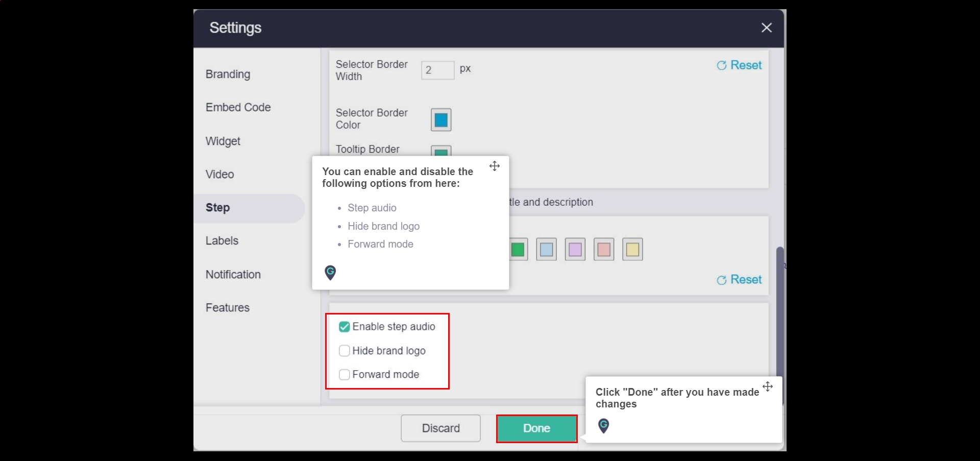
Task: Go to the Widget settings
Action: pyautogui.click(x=223, y=141)
